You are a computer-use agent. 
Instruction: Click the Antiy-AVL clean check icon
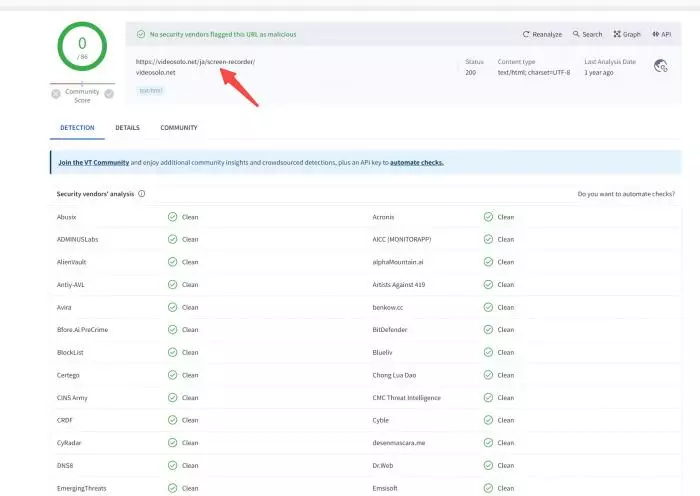[172, 284]
